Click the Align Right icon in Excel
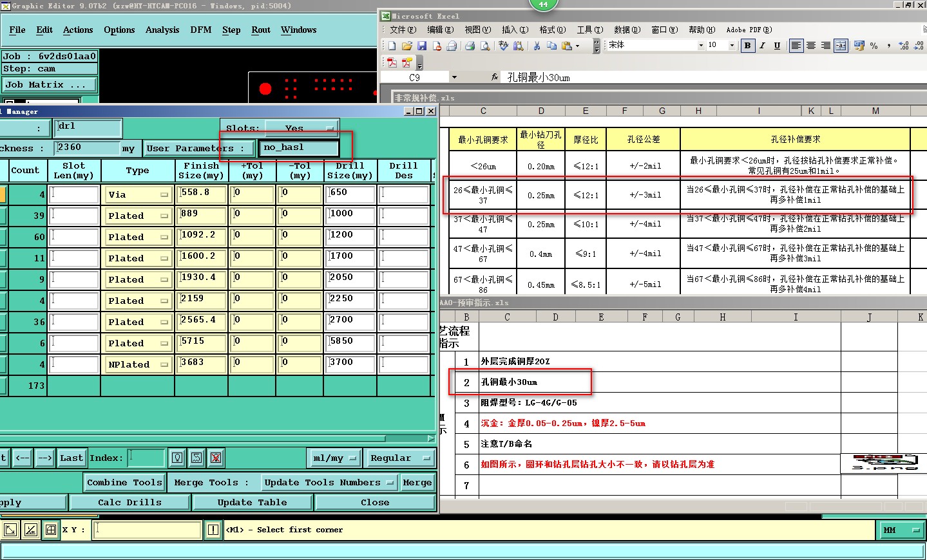 (x=826, y=46)
